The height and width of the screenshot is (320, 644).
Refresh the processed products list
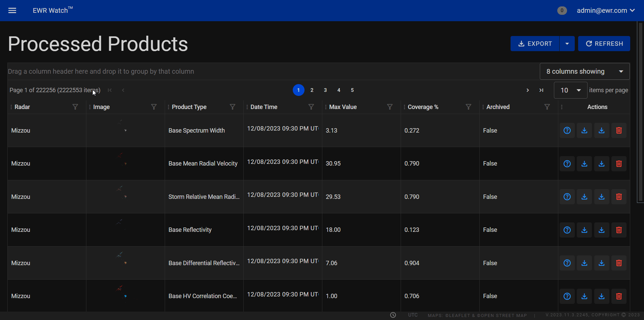tap(604, 44)
